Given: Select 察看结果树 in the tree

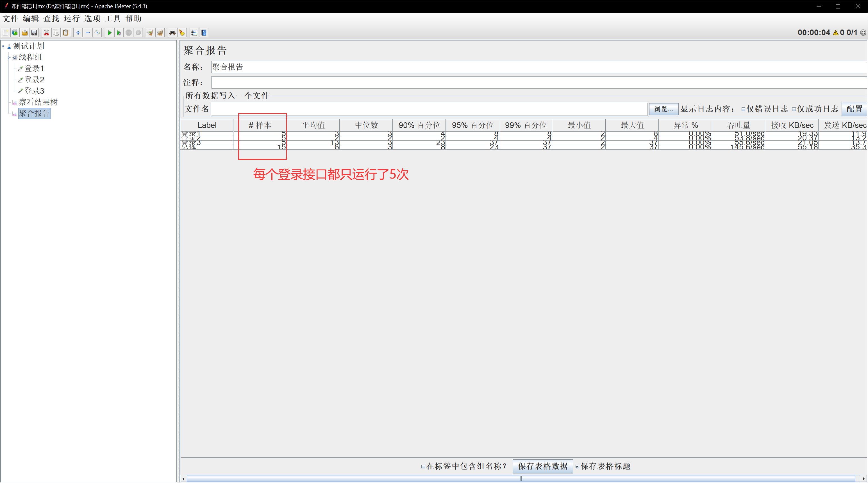Looking at the screenshot, I should point(38,102).
